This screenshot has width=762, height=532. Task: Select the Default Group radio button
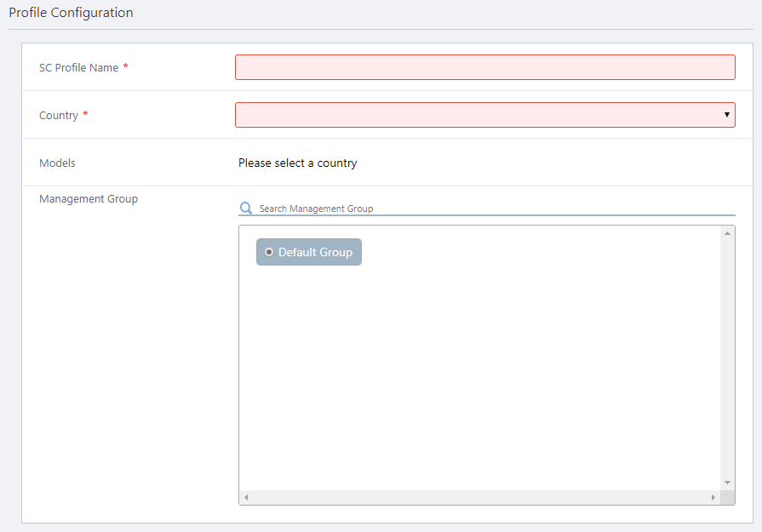point(269,252)
